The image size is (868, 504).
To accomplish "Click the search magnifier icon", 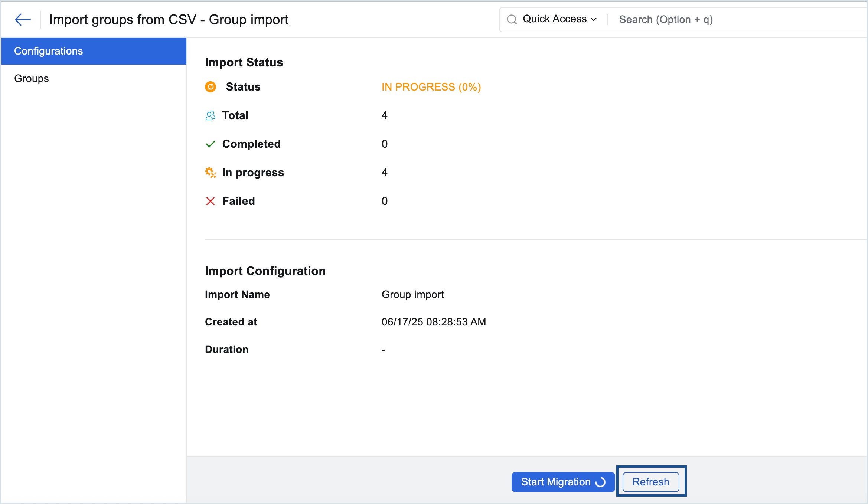I will (x=512, y=19).
